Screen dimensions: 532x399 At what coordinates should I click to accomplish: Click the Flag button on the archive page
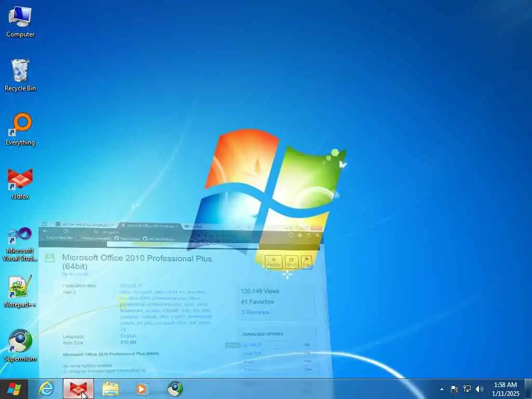tap(307, 262)
